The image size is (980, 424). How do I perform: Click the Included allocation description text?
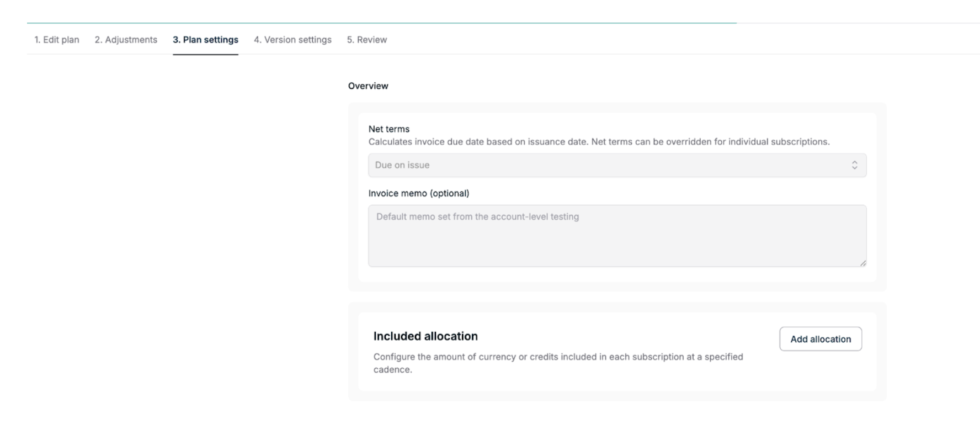pyautogui.click(x=558, y=363)
